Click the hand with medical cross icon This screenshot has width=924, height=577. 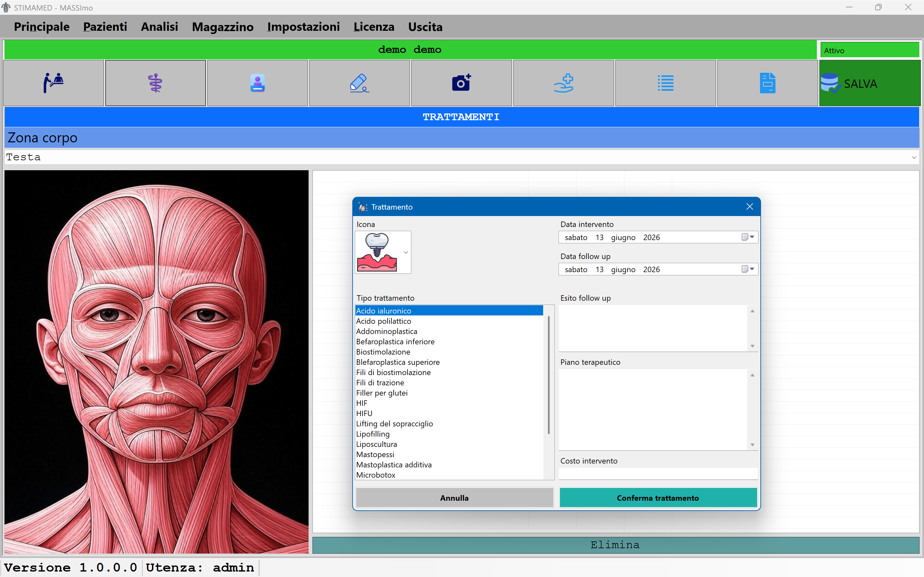point(564,83)
